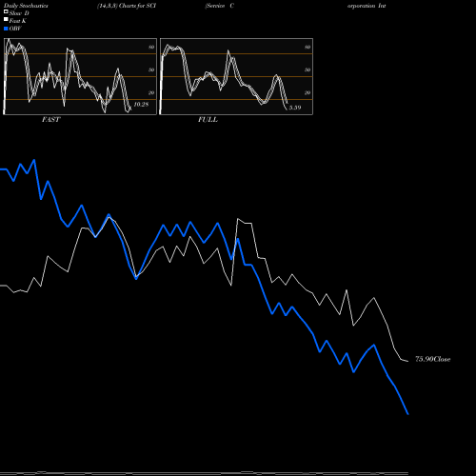Click the 10.28 value in FAST chart

(141, 105)
